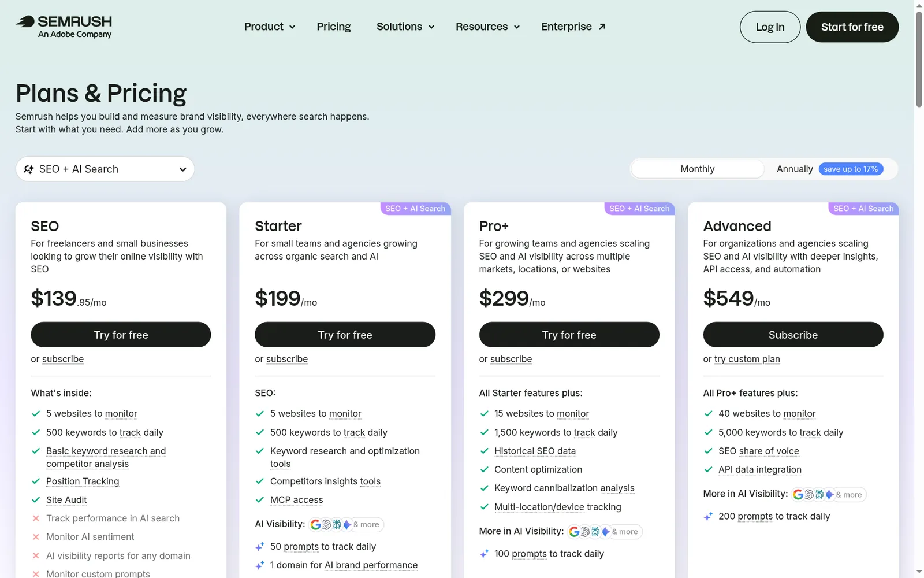Click Start for free button
Viewport: 924px width, 578px height.
point(852,27)
